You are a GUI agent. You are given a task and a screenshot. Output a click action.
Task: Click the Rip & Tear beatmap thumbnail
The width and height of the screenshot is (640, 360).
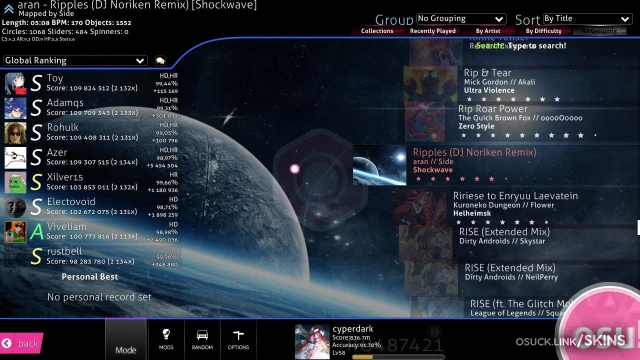pos(430,85)
